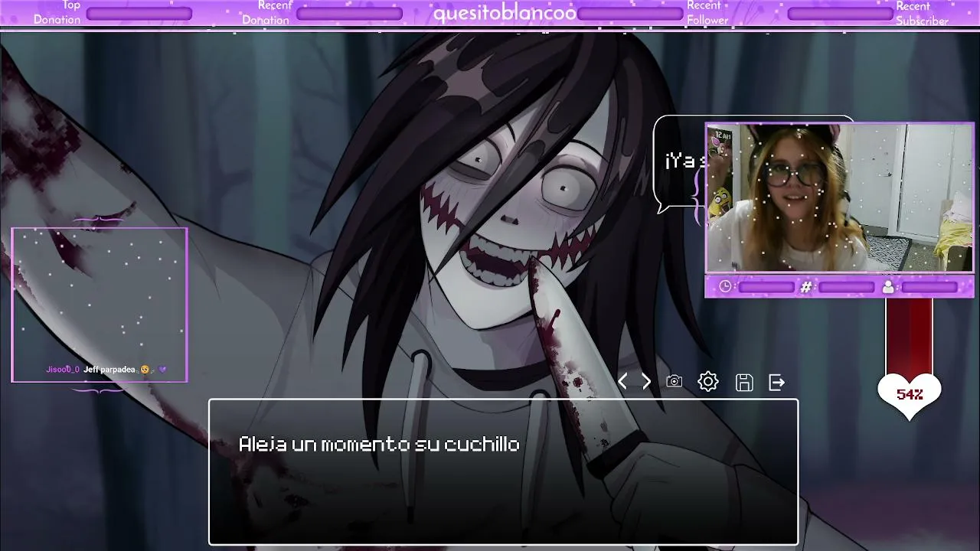Screen dimensions: 980x551
Task: Advance dialogue with the right arrow icon
Action: [646, 382]
